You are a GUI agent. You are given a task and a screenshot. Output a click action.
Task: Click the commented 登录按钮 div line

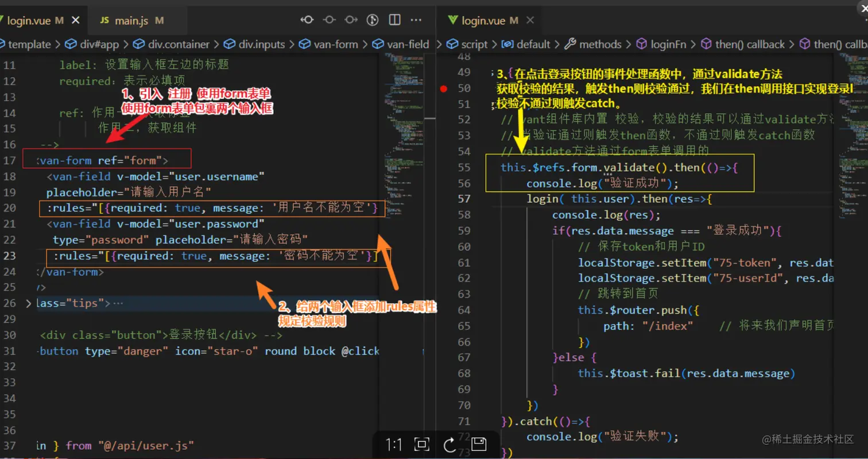point(161,335)
